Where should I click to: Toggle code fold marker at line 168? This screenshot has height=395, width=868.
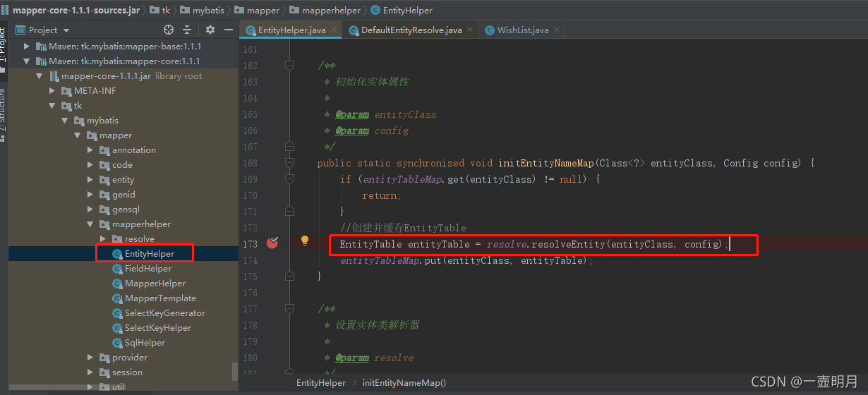289,162
